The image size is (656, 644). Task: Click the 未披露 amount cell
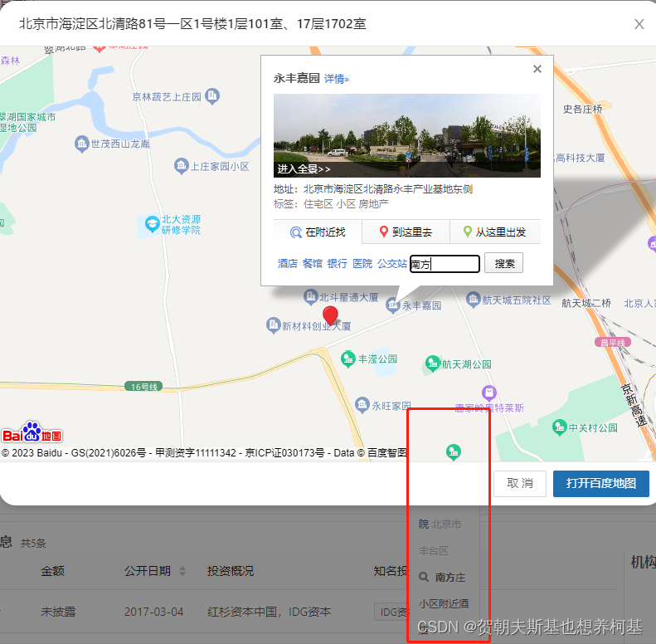(58, 612)
